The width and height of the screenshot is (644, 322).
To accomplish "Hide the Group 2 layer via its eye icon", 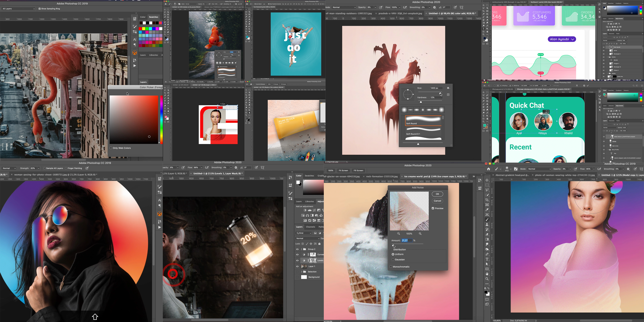I will 297,249.
